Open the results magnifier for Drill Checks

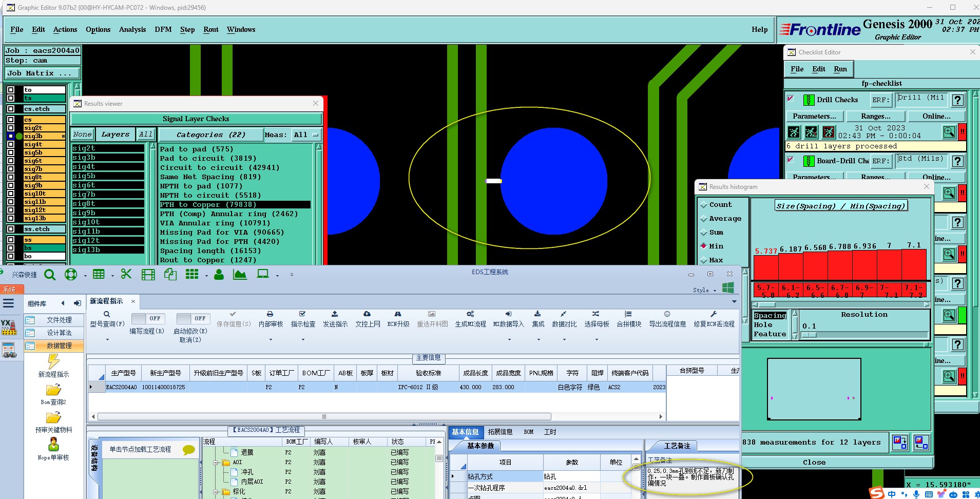(949, 132)
